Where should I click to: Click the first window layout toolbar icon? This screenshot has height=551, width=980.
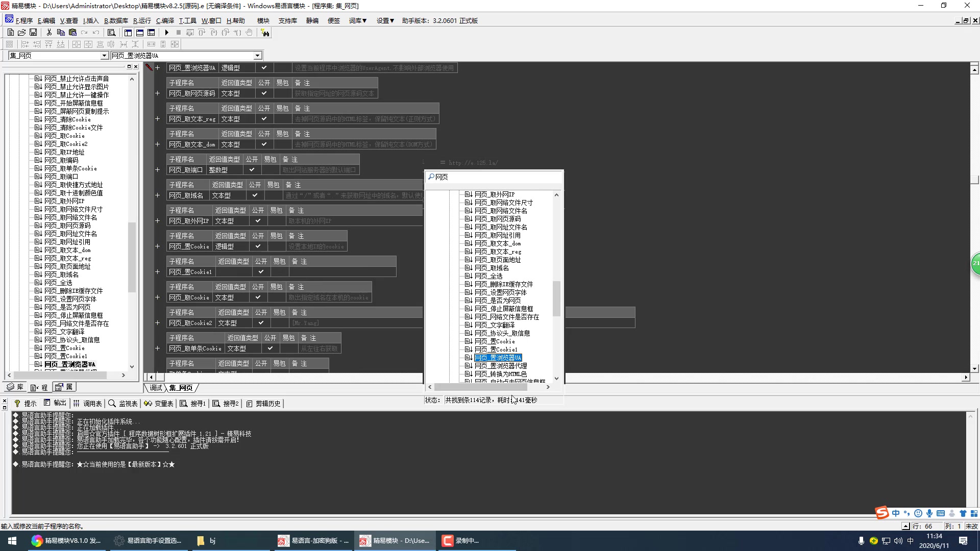128,32
